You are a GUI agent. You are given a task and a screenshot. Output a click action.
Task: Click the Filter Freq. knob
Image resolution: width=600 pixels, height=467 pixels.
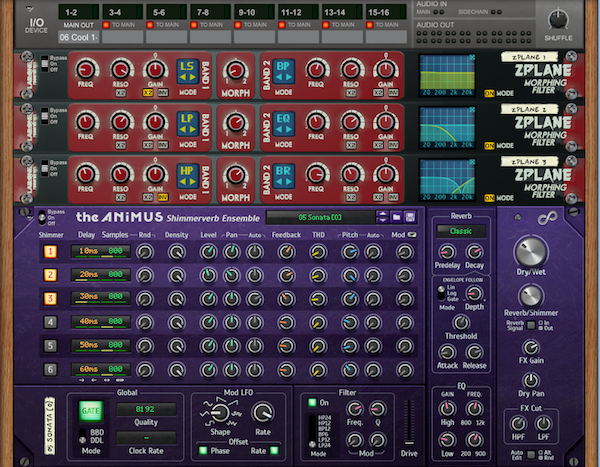355,409
